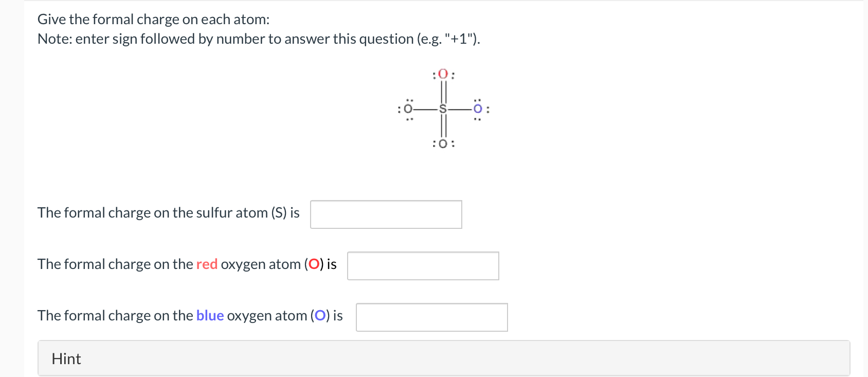Open the sulfur formal charge answer box

(x=385, y=214)
